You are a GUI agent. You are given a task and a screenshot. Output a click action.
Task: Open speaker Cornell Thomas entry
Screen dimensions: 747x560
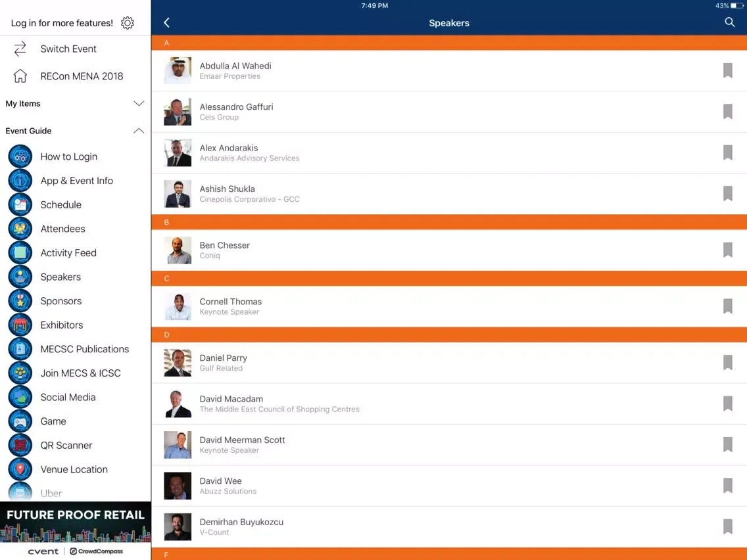click(448, 306)
